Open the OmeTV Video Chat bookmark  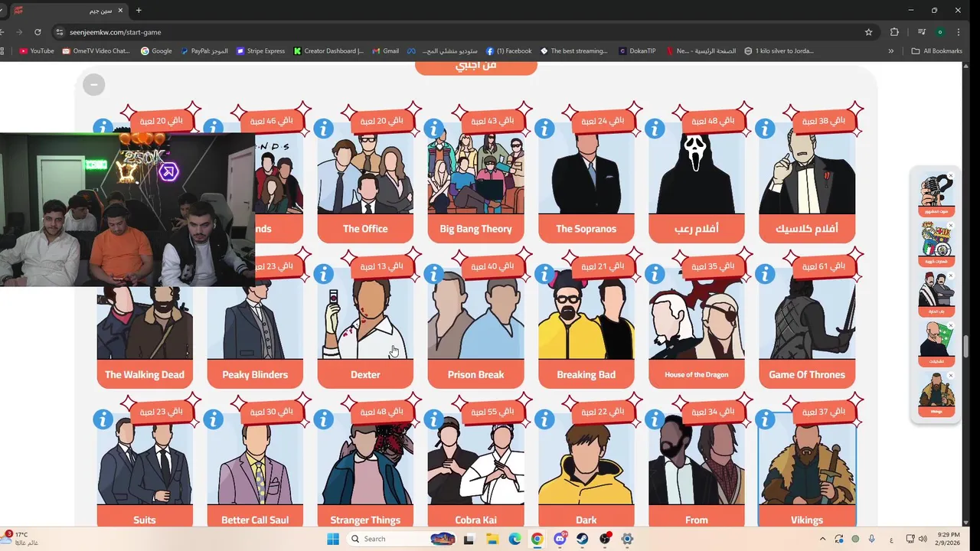[96, 51]
